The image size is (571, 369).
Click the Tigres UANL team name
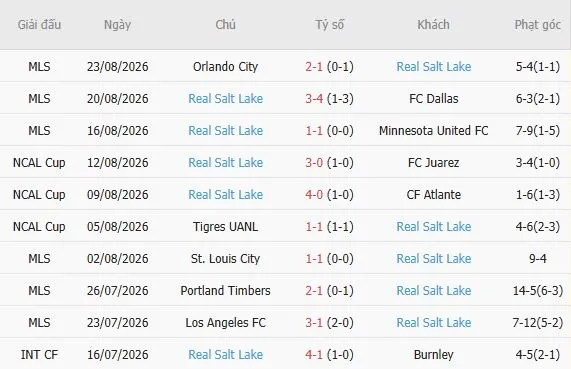point(225,227)
